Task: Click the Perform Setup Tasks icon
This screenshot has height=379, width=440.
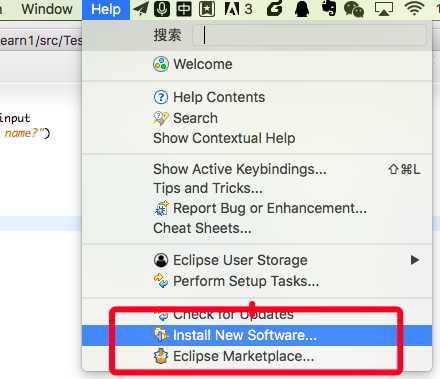Action: click(x=161, y=281)
